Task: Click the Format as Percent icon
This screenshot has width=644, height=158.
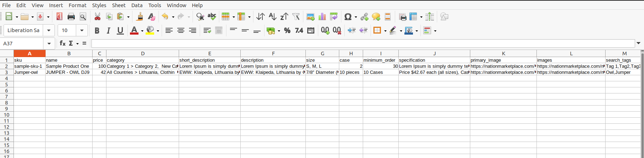Action: pyautogui.click(x=287, y=31)
